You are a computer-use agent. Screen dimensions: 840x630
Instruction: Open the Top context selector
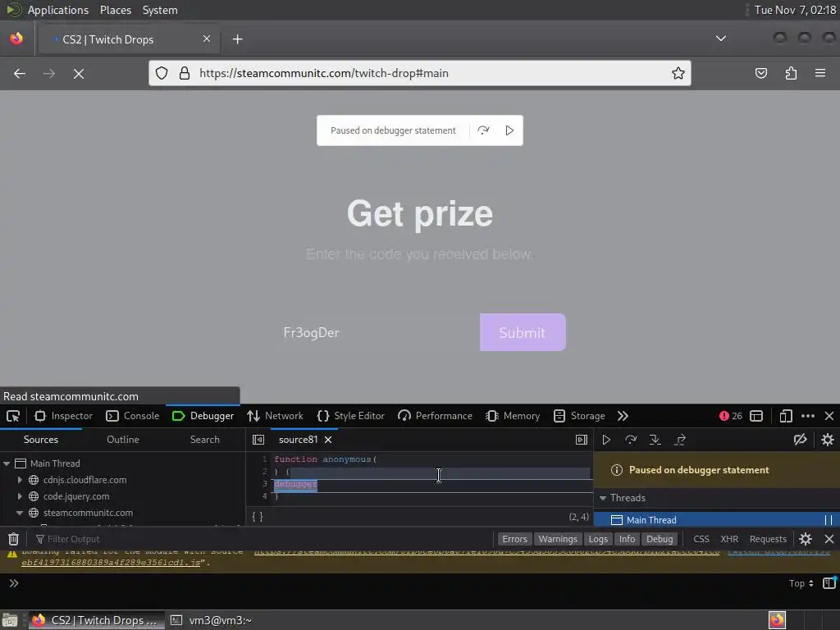coord(801,583)
